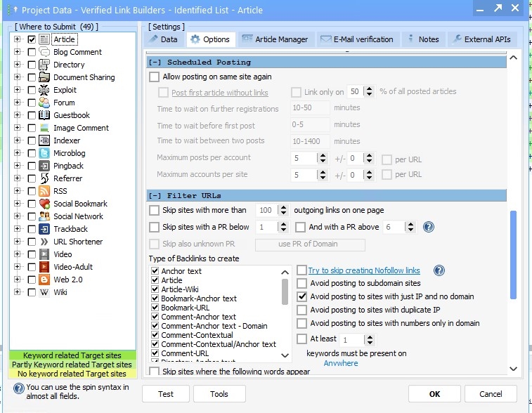Click the Wiki W icon
Viewport: 532px width, 413px height.
[44, 292]
